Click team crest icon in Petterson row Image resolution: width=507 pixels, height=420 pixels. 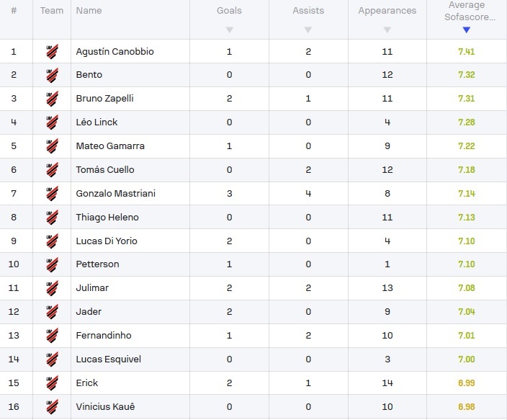point(52,264)
